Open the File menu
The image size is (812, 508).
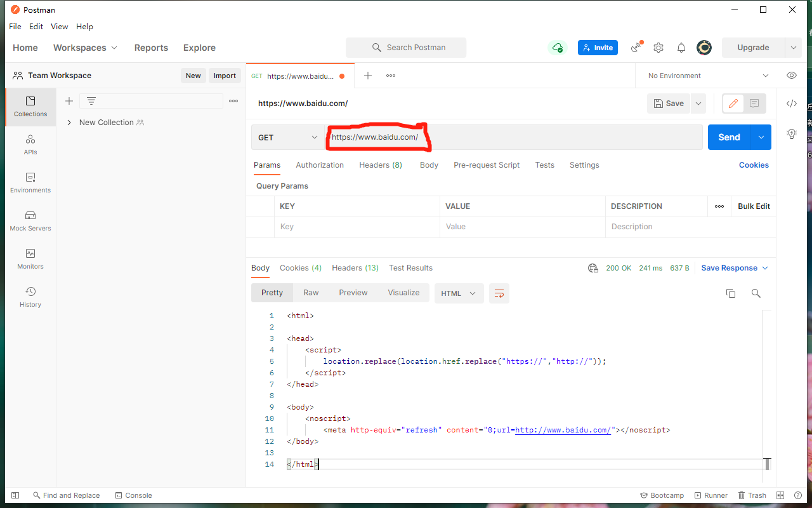(15, 27)
